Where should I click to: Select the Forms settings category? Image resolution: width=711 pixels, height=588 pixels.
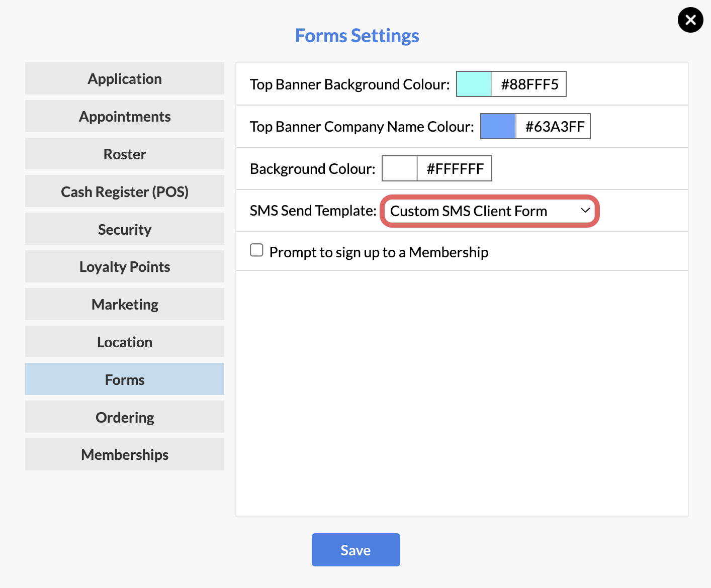[124, 379]
